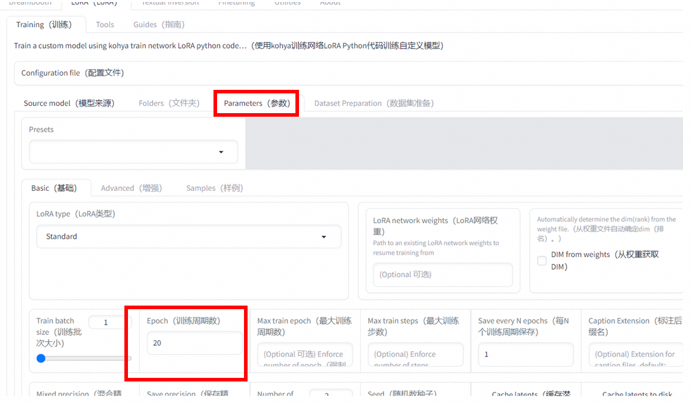691x405 pixels.
Task: Select the Parameters (参数) tab
Action: [256, 103]
